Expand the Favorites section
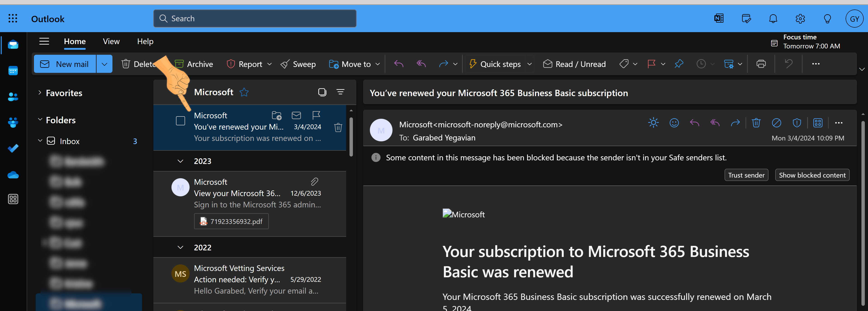868x311 pixels. [40, 93]
